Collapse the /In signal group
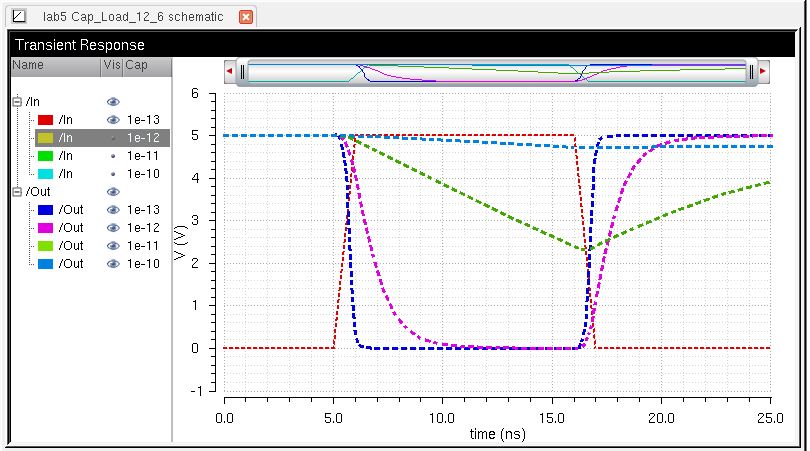 tap(17, 101)
